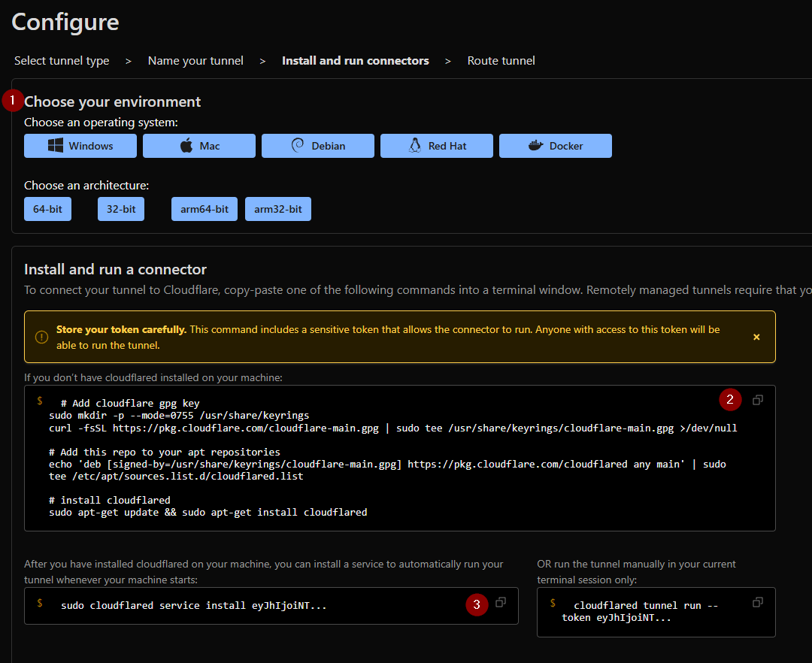Copy the cloudflared installation commands
Screen dimensions: 812x663
tap(758, 399)
